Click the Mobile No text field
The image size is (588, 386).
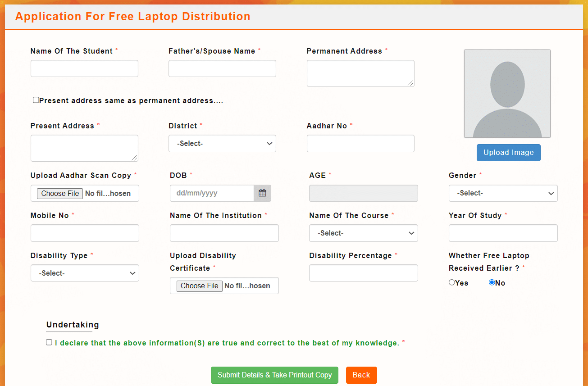[85, 233]
